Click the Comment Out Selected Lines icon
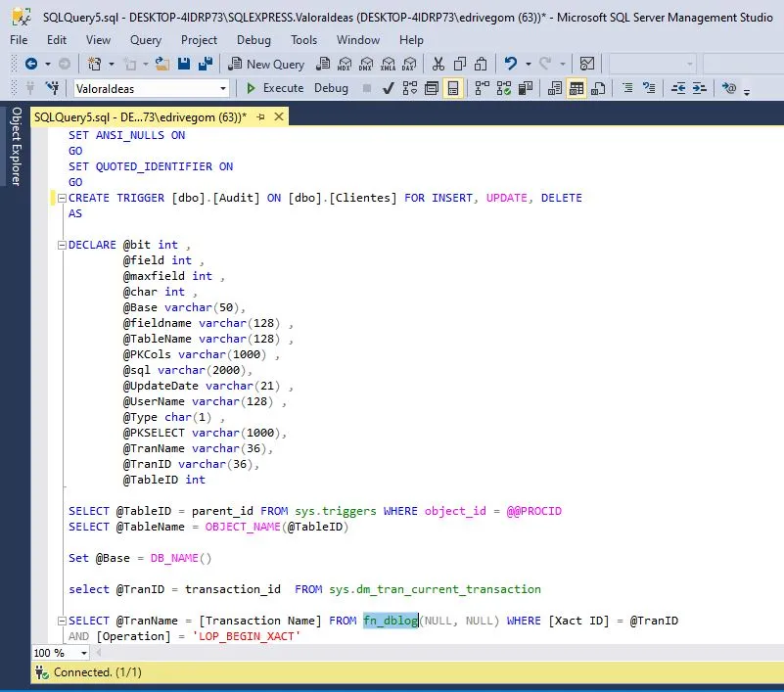Viewport: 784px width, 692px height. coord(627,88)
